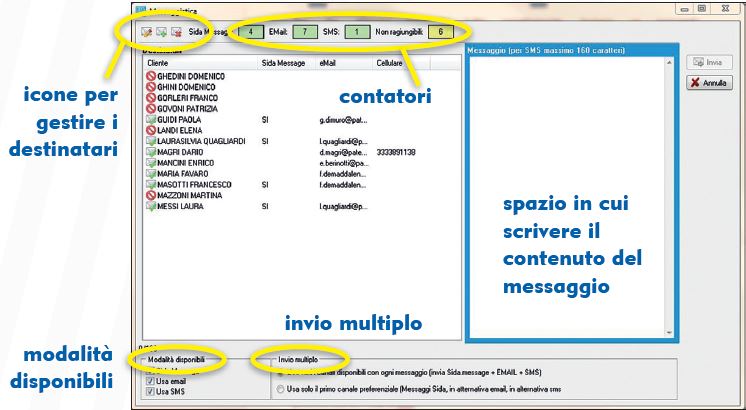The width and height of the screenshot is (746, 410).
Task: Sort list by Cliente column header
Action: click(x=160, y=63)
